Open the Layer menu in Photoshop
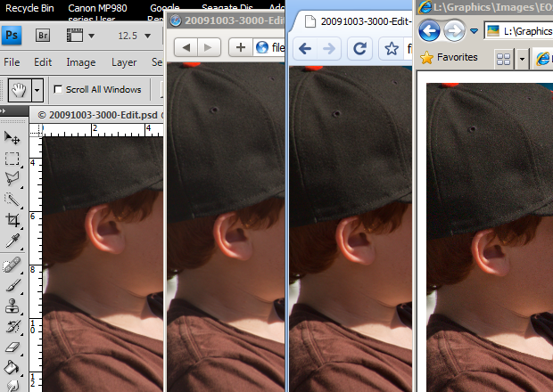Image resolution: width=553 pixels, height=392 pixels. pos(124,62)
